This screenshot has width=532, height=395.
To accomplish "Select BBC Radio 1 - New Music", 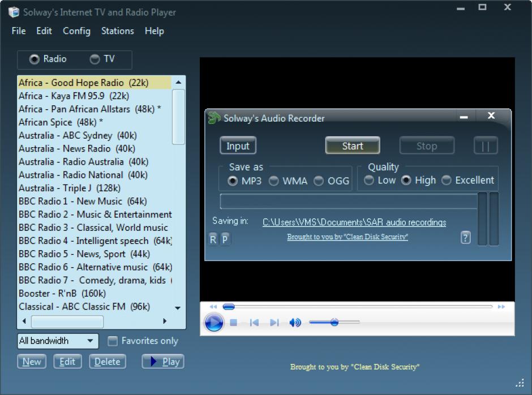I will click(95, 201).
